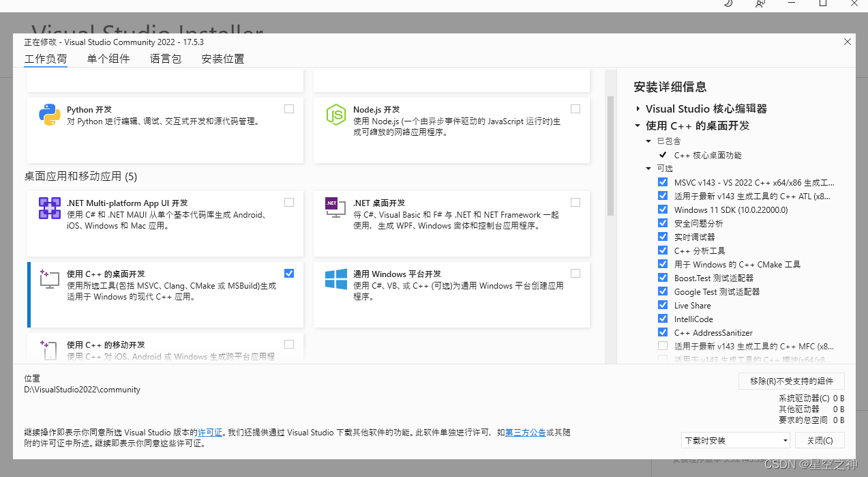The height and width of the screenshot is (477, 868).
Task: Uncheck 用于 Windows 的 C++ CMake 工具
Action: pos(663,264)
